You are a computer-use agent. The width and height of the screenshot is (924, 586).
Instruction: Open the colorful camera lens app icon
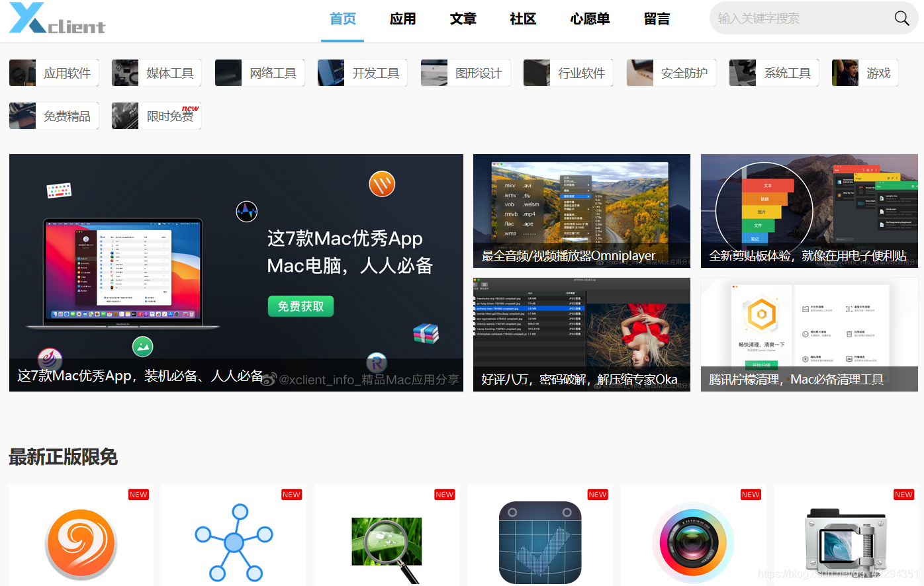[x=693, y=542]
